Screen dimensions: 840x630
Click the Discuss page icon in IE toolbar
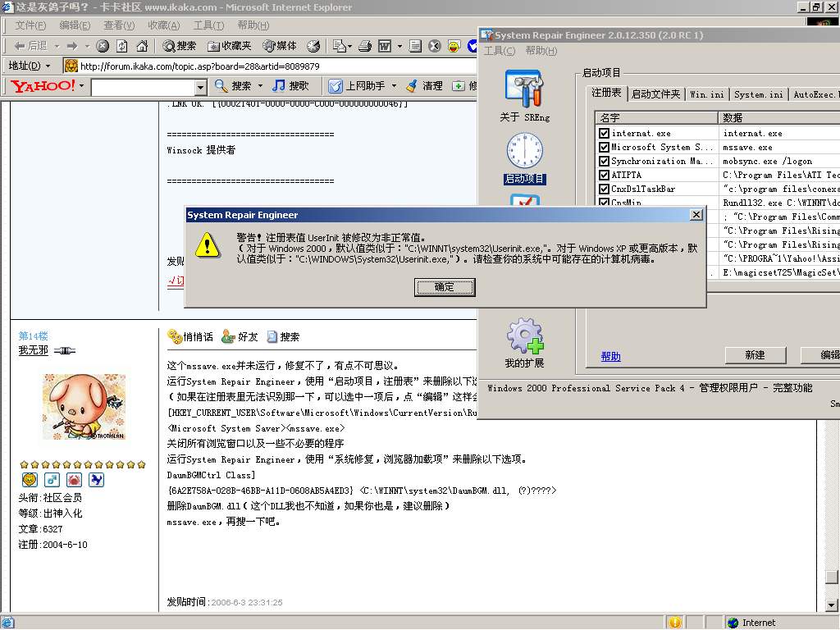pos(414,46)
